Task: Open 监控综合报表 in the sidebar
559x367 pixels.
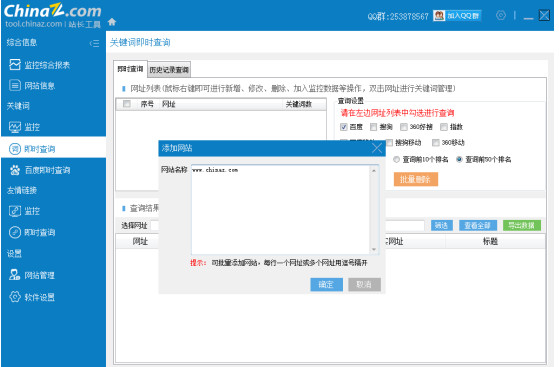Action: click(x=39, y=65)
